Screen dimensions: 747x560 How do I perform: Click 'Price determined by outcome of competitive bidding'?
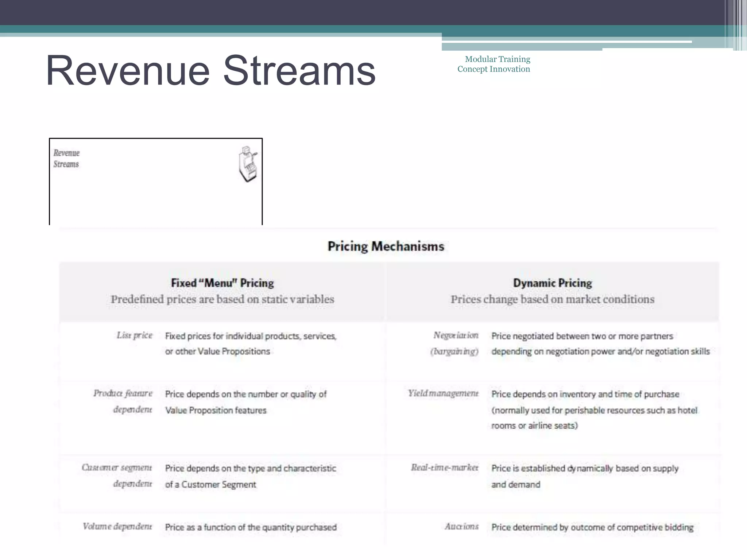pos(592,527)
